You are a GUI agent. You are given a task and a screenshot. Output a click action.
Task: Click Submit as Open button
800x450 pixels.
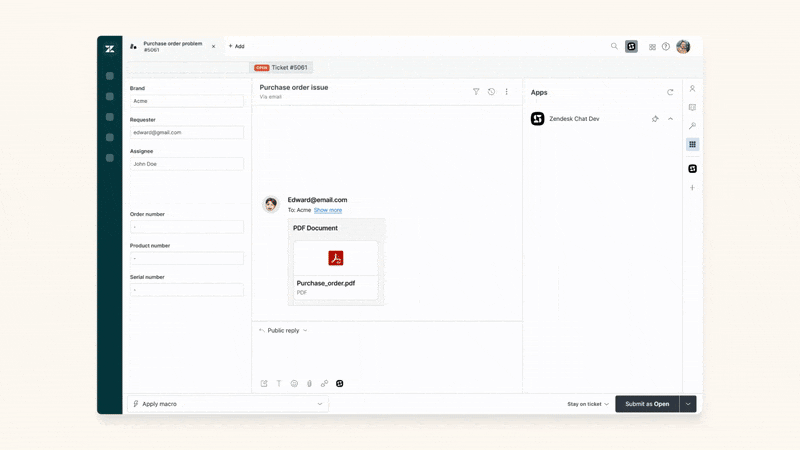(647, 404)
